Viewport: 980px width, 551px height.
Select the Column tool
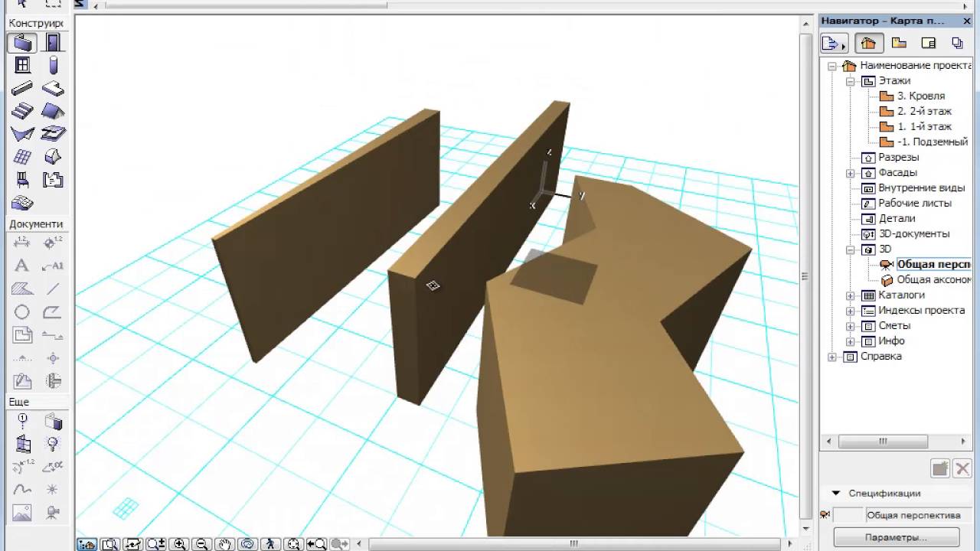[53, 65]
